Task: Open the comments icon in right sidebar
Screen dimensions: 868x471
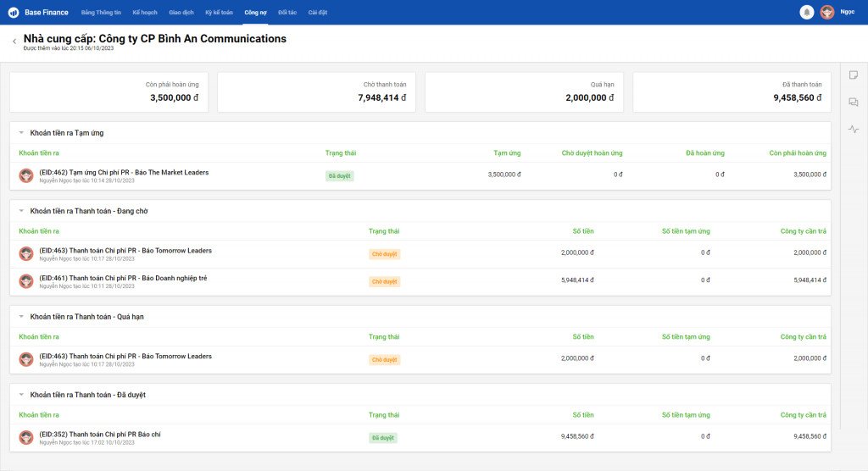Action: 854,102
